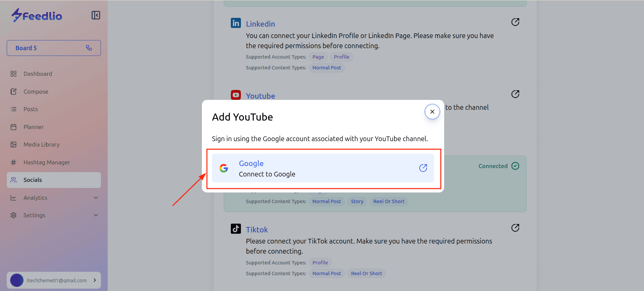Open Hashtag Manager from the sidebar
Image resolution: width=644 pixels, height=291 pixels.
click(46, 162)
